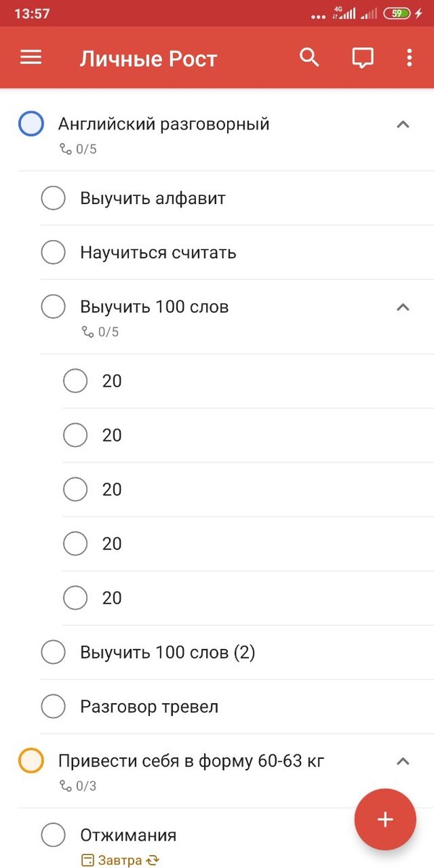Collapse the "Выучить 100 слов" subtasks
This screenshot has height=868, width=434.
(403, 307)
